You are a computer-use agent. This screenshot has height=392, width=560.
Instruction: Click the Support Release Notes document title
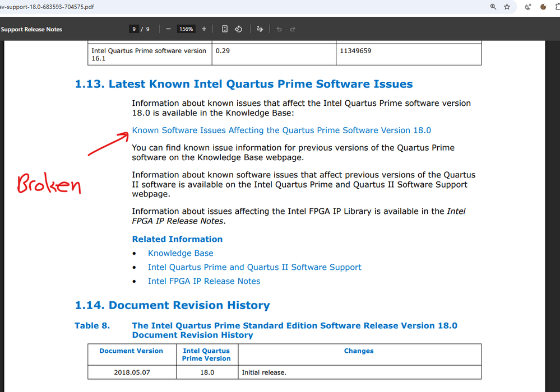click(31, 29)
